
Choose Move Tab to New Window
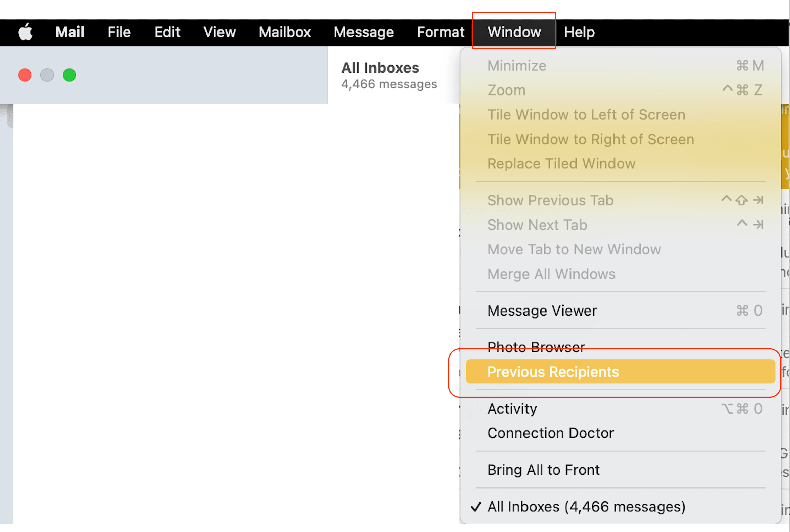click(574, 249)
